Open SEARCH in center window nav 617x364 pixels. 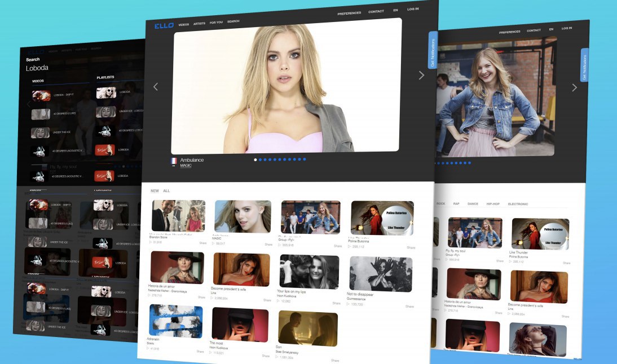pyautogui.click(x=233, y=21)
